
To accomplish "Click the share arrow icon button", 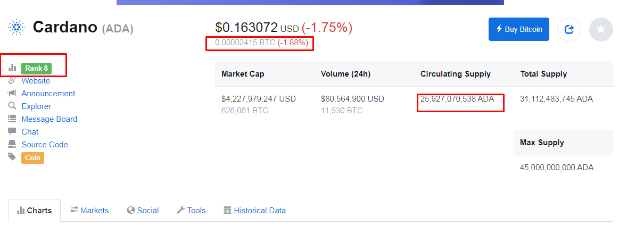I will 569,29.
